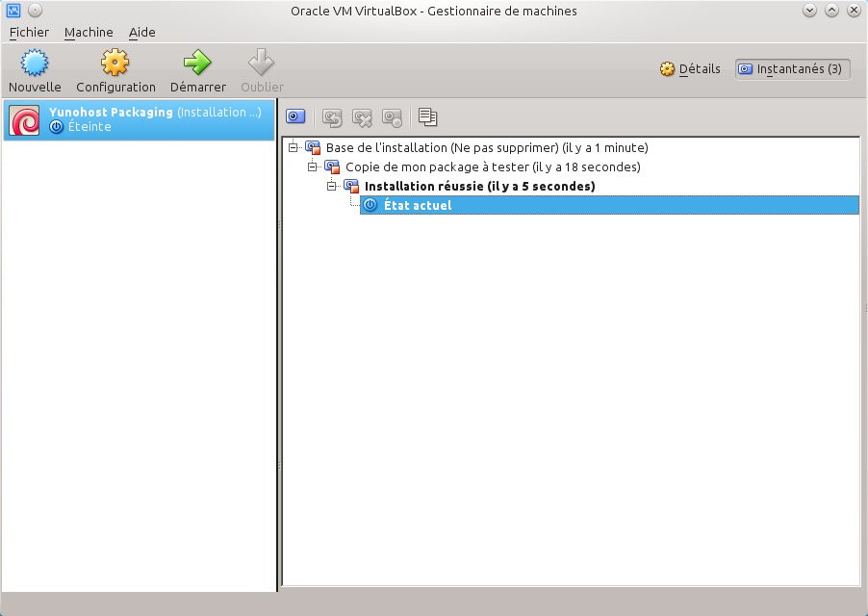Image resolution: width=868 pixels, height=616 pixels.
Task: Click the delete snapshot icon
Action: pos(362,117)
